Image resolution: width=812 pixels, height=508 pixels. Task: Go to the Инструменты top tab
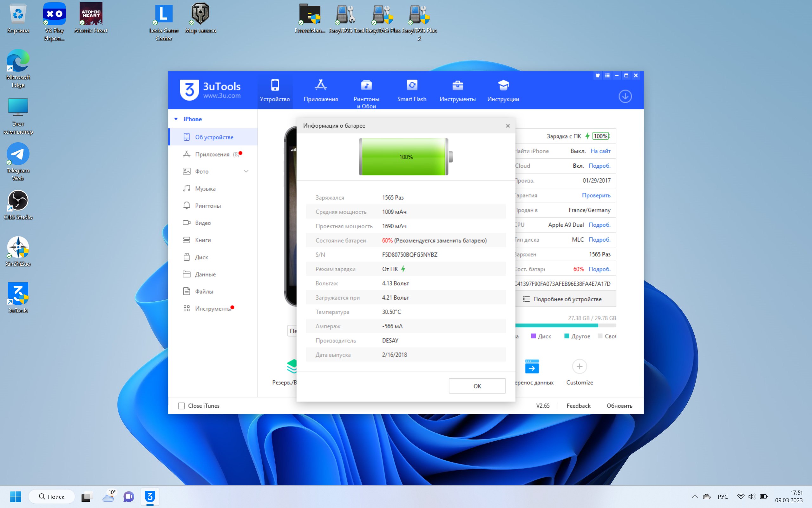click(x=457, y=90)
